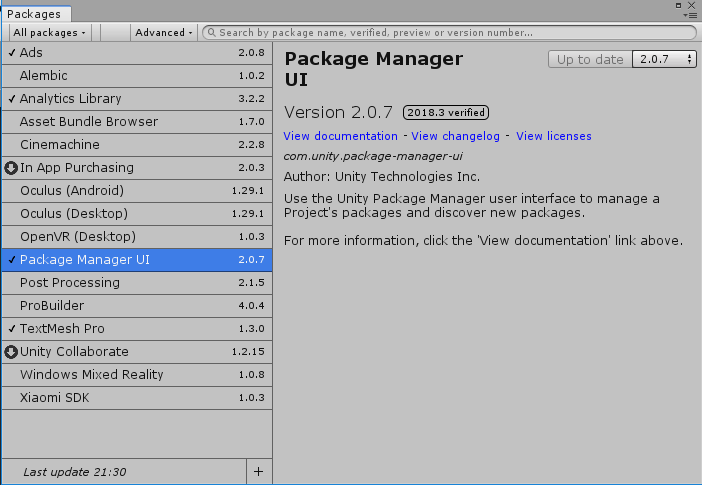Select the OpenVR (Desktop) package
Screen dimensions: 702x485
coord(137,237)
